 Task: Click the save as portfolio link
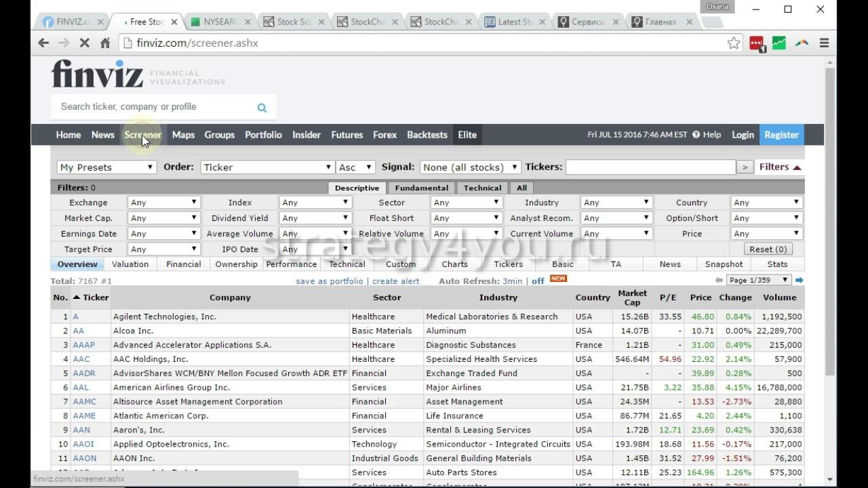[x=329, y=281]
